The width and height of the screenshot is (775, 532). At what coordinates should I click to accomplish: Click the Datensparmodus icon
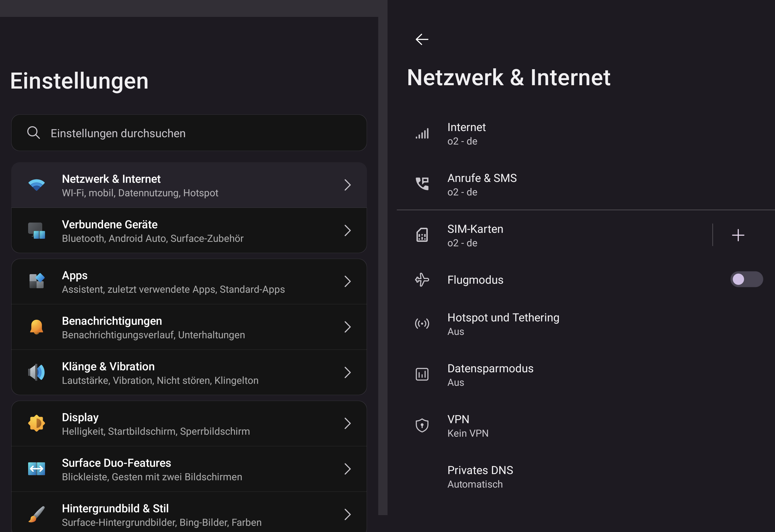coord(422,374)
